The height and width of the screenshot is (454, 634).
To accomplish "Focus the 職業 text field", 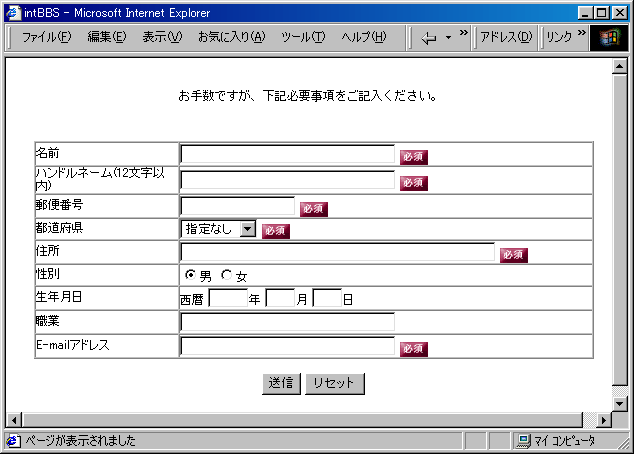I will (287, 322).
